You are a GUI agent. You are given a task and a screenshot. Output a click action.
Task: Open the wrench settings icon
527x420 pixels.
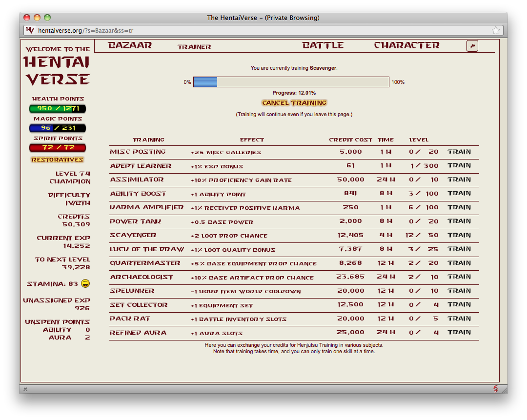[472, 46]
